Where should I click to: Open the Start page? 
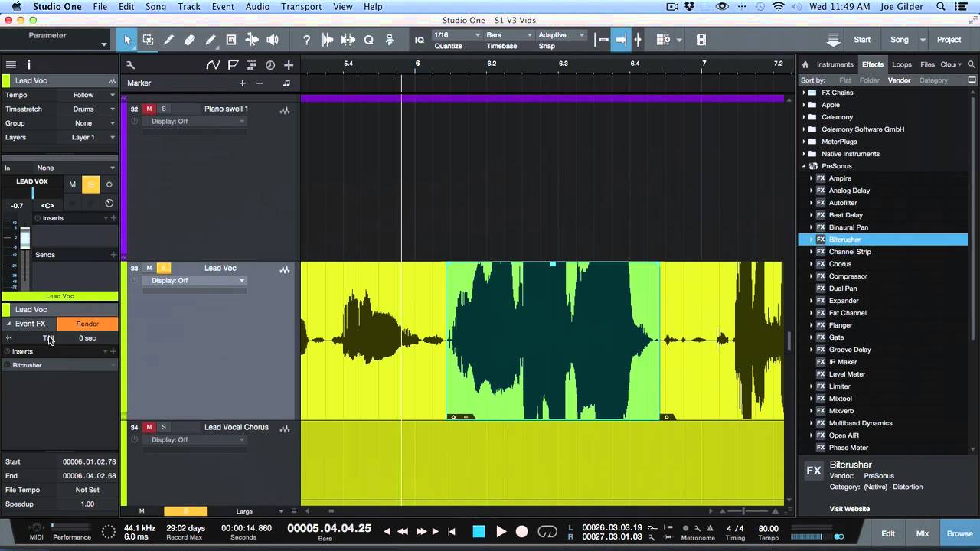coord(862,40)
